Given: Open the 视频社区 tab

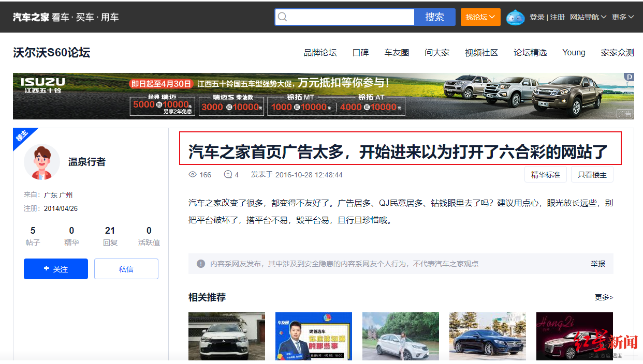Looking at the screenshot, I should point(481,53).
